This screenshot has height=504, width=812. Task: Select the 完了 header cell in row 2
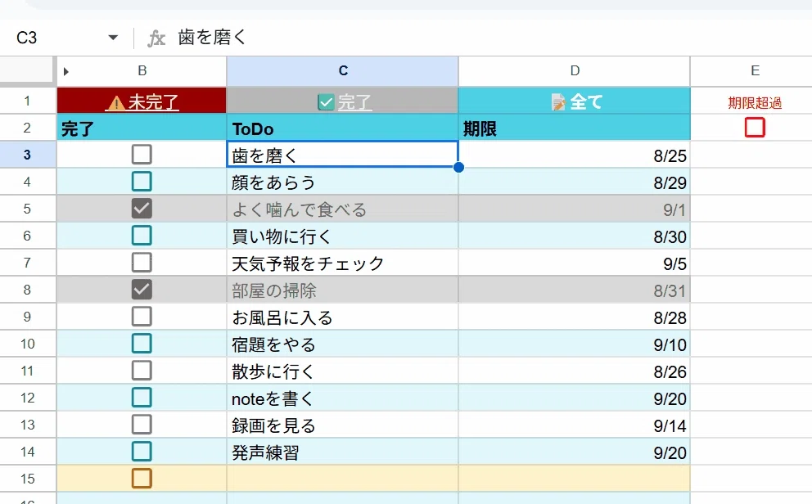tap(142, 128)
